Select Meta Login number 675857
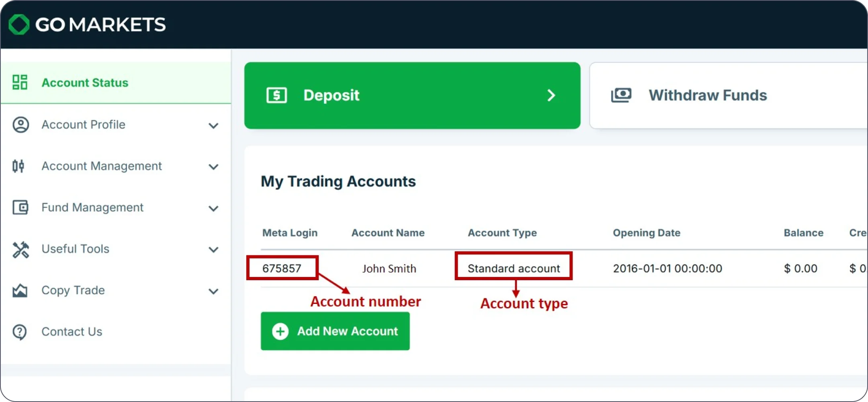Screen dimensions: 868x402 click(x=282, y=268)
